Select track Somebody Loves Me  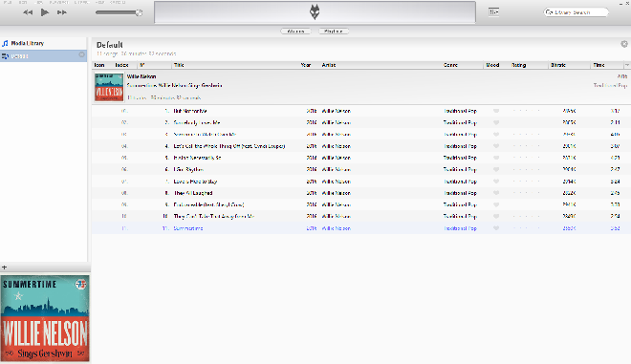pyautogui.click(x=197, y=122)
